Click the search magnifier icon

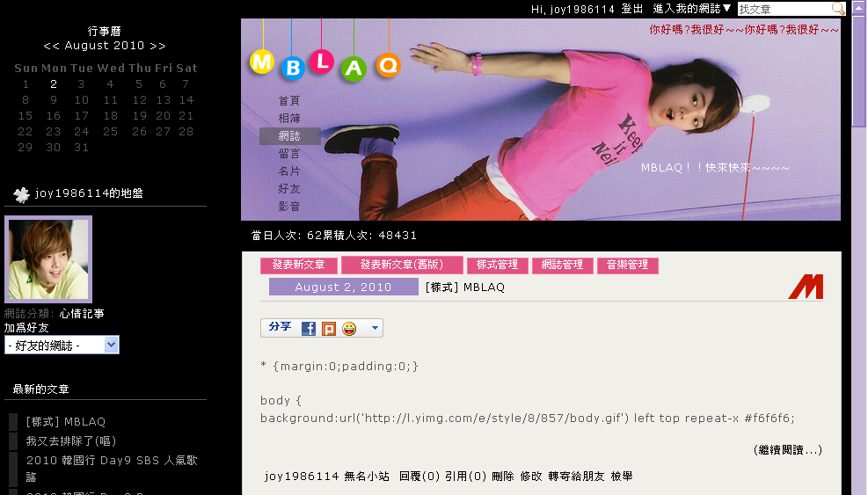(838, 8)
